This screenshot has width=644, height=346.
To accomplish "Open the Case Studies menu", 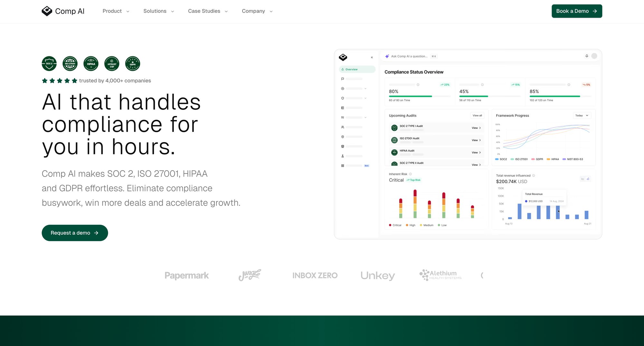I will pos(208,11).
